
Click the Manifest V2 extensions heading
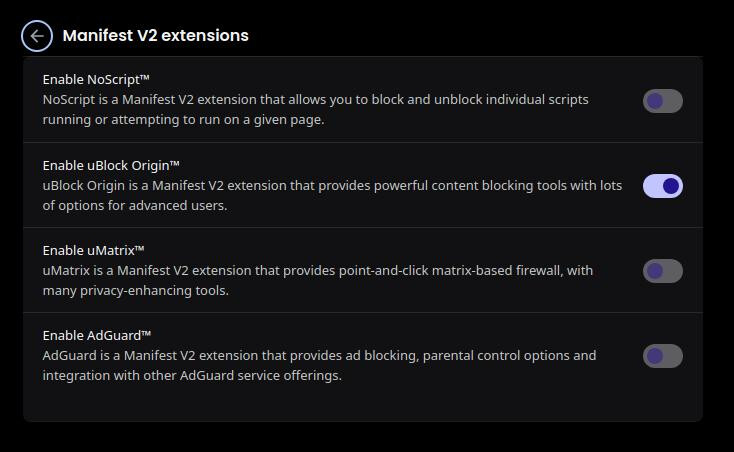(155, 36)
